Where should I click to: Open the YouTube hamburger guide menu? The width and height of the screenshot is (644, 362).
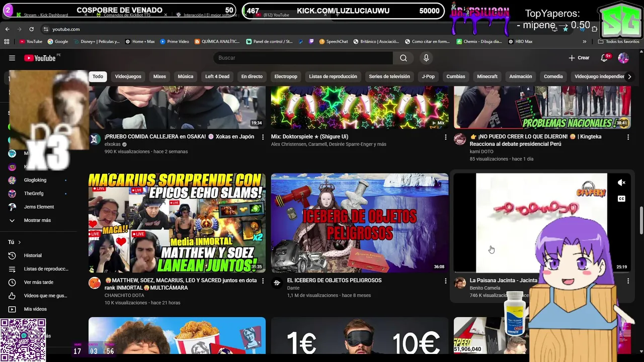tap(12, 58)
